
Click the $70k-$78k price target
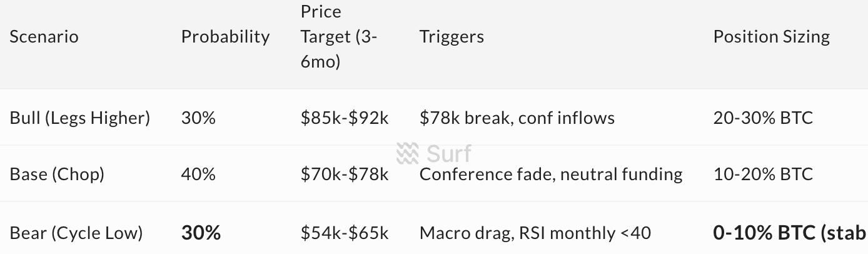(x=345, y=174)
